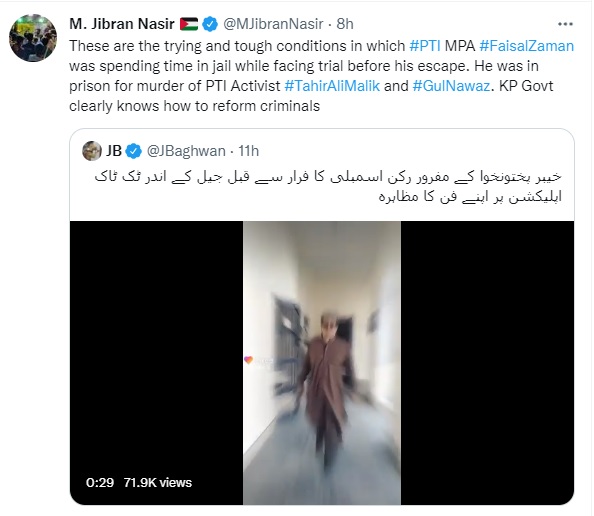Image resolution: width=594 pixels, height=516 pixels.
Task: Open the @MJibranNasir handle
Action: tap(273, 24)
